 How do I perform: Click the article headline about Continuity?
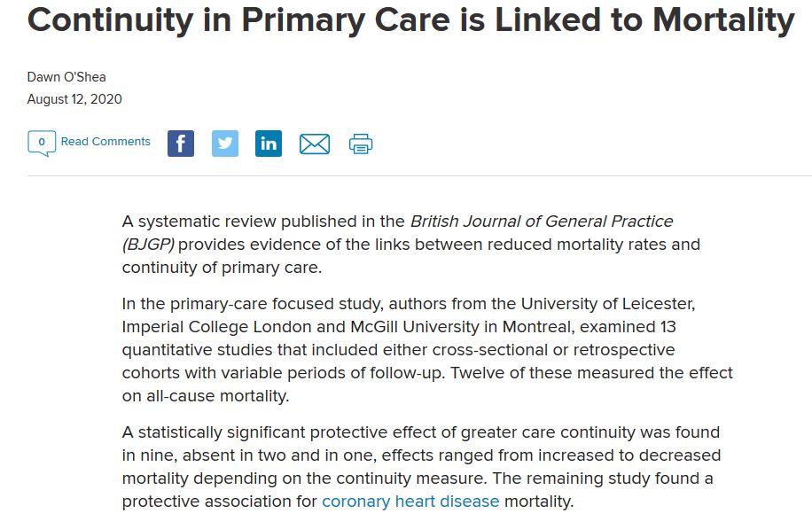pyautogui.click(x=410, y=19)
